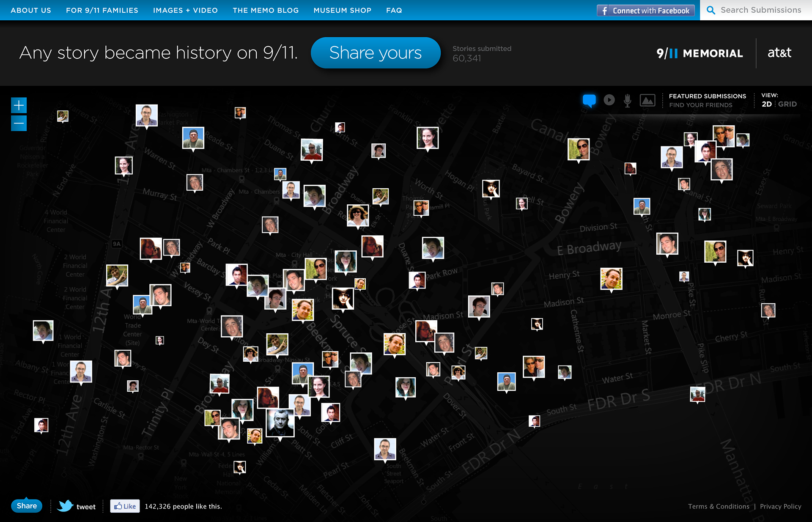Zoom out the map with minus button

click(x=19, y=123)
